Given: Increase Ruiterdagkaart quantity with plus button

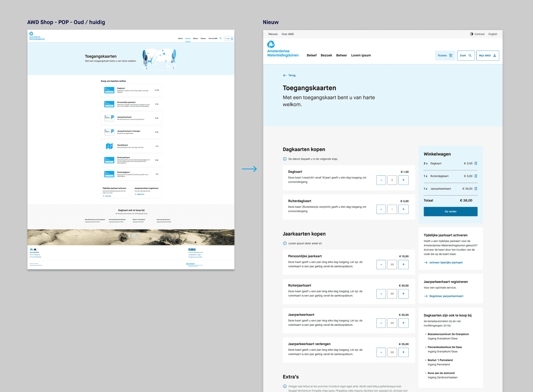Looking at the screenshot, I should pos(403,209).
